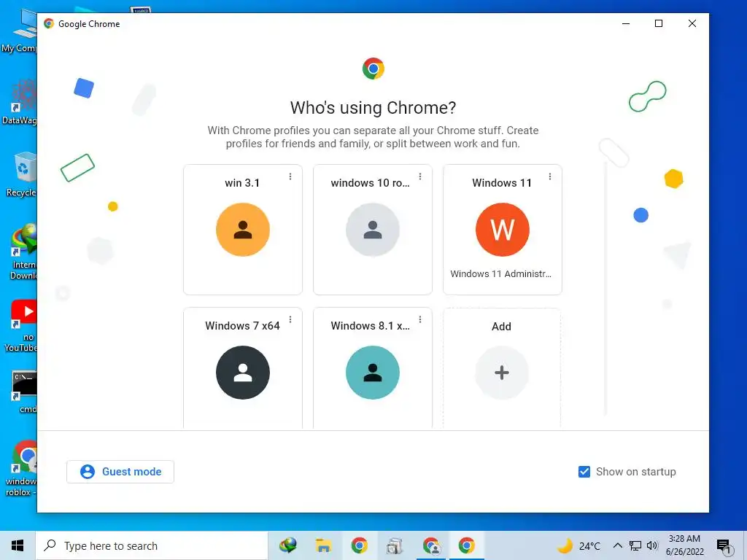Open Internet Download Manager in the taskbar
The height and width of the screenshot is (560, 747).
[287, 545]
